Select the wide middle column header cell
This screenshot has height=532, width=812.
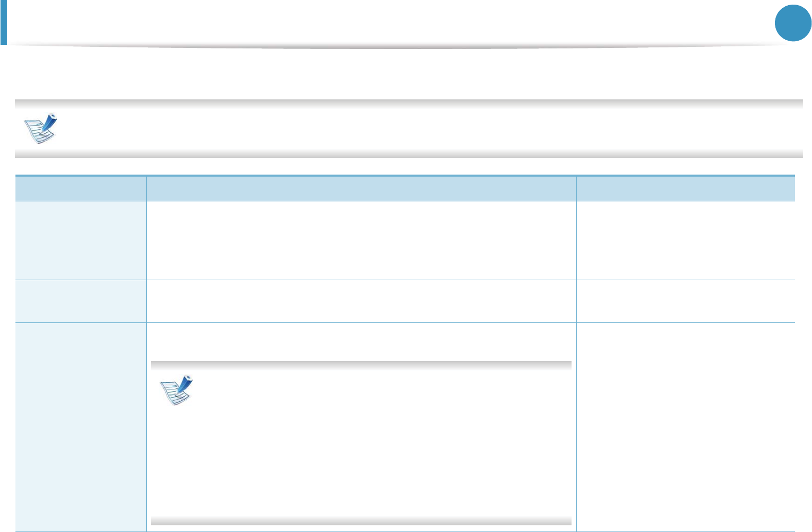click(361, 188)
